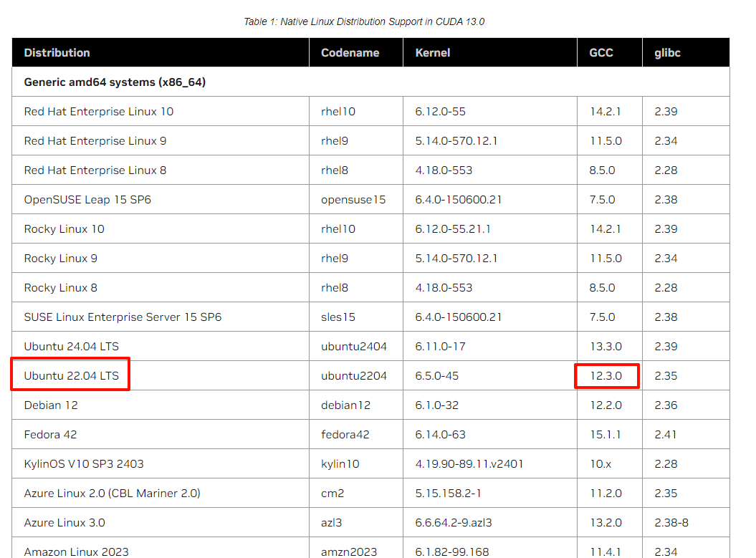Click kernel value '6.5.0-45'

pos(437,376)
